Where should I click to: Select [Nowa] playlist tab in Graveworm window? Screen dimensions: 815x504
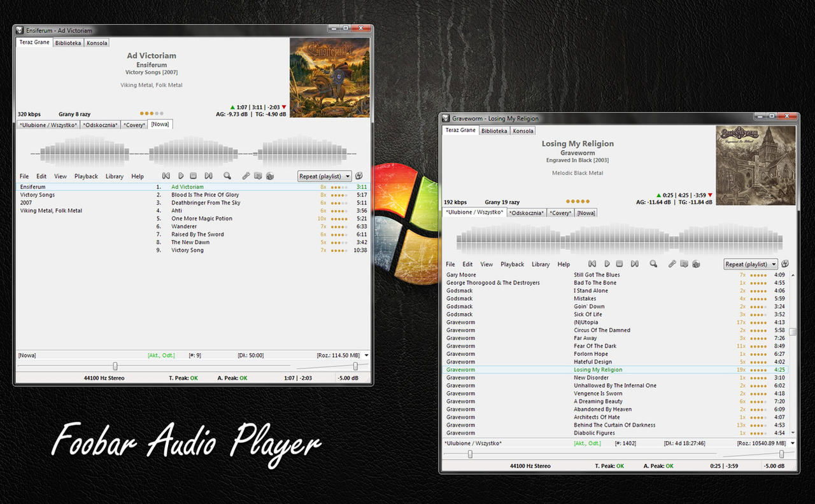(586, 213)
